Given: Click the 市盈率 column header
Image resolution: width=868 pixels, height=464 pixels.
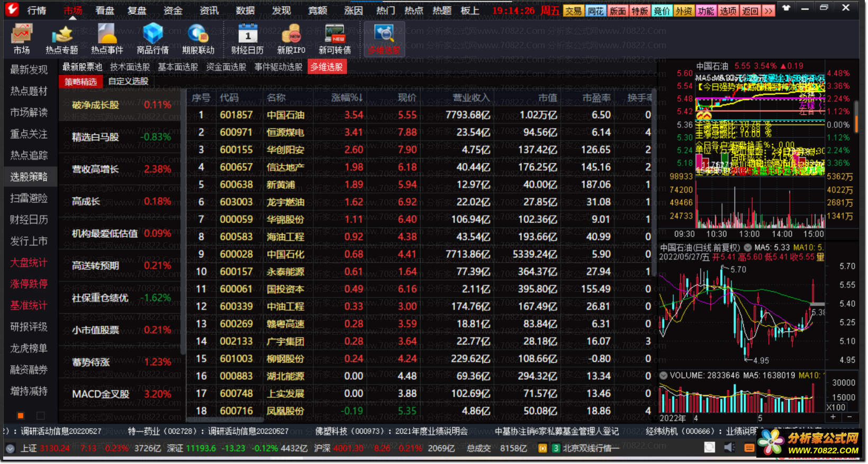Looking at the screenshot, I should [596, 97].
